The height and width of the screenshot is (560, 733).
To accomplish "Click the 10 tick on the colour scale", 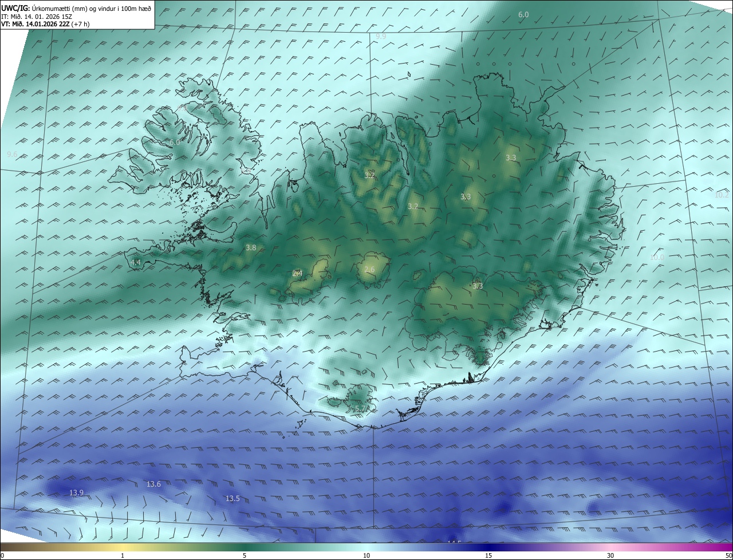I will tap(366, 555).
